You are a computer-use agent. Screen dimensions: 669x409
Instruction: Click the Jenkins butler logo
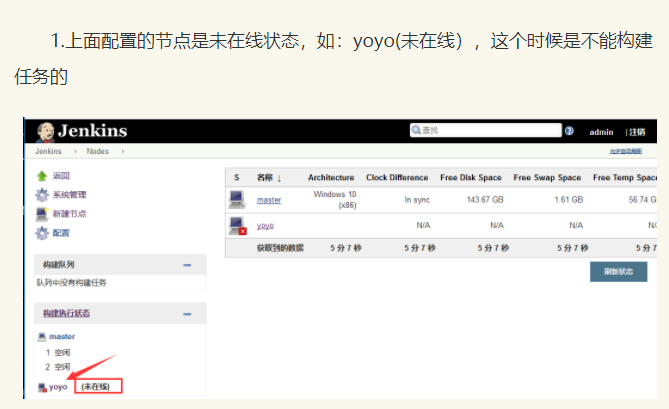[45, 132]
